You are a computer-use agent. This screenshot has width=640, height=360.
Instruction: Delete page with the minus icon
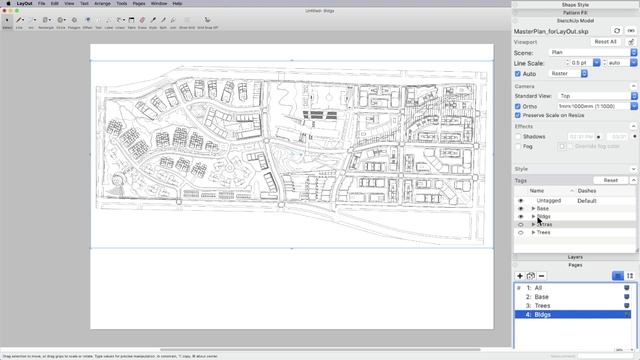click(x=541, y=276)
